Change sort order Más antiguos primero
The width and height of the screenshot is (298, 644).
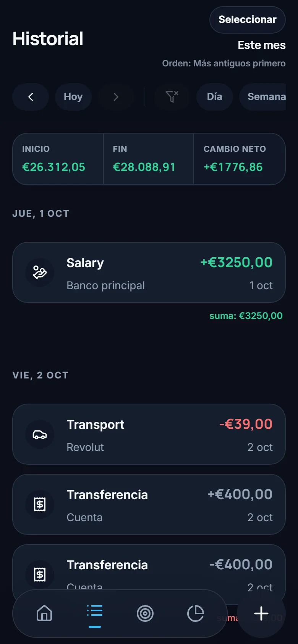(224, 63)
